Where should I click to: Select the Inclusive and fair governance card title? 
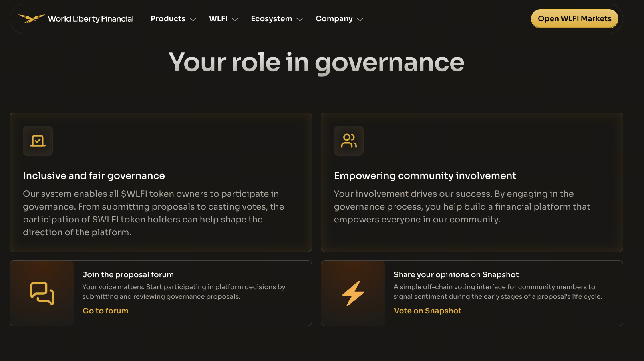tap(94, 176)
